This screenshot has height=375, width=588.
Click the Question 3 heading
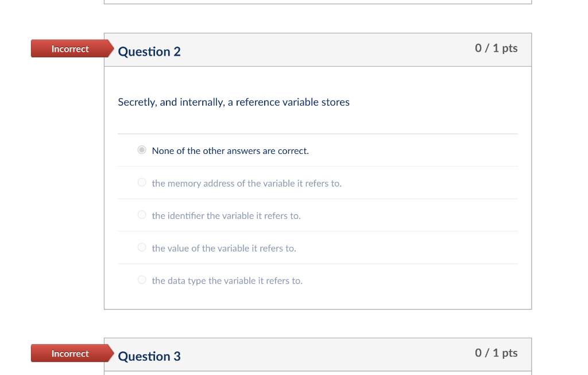tap(149, 356)
